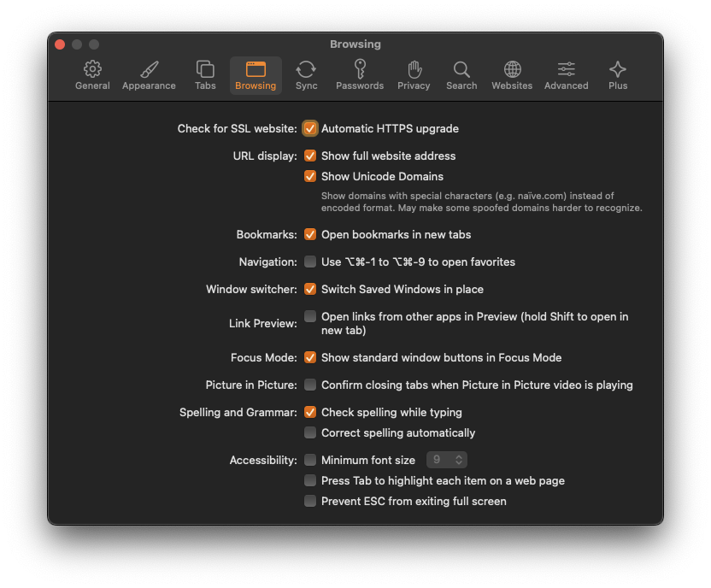Toggle Open bookmarks in new tabs
This screenshot has width=711, height=588.
coord(310,234)
